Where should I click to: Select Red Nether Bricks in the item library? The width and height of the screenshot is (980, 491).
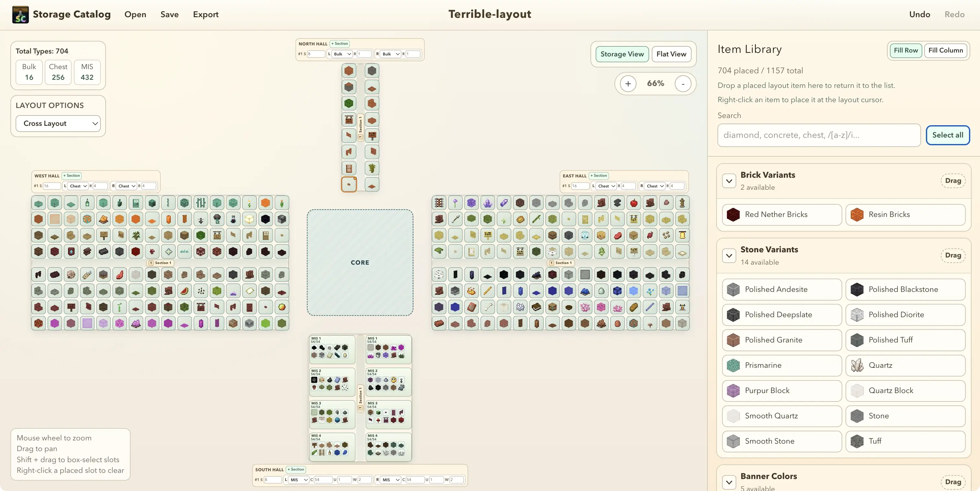(x=781, y=214)
